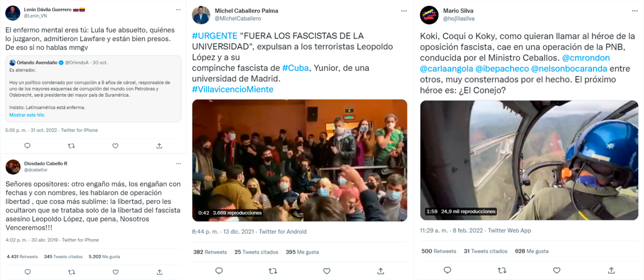Like Michel Caballero Palma's tweet
644x280 pixels.
click(326, 270)
